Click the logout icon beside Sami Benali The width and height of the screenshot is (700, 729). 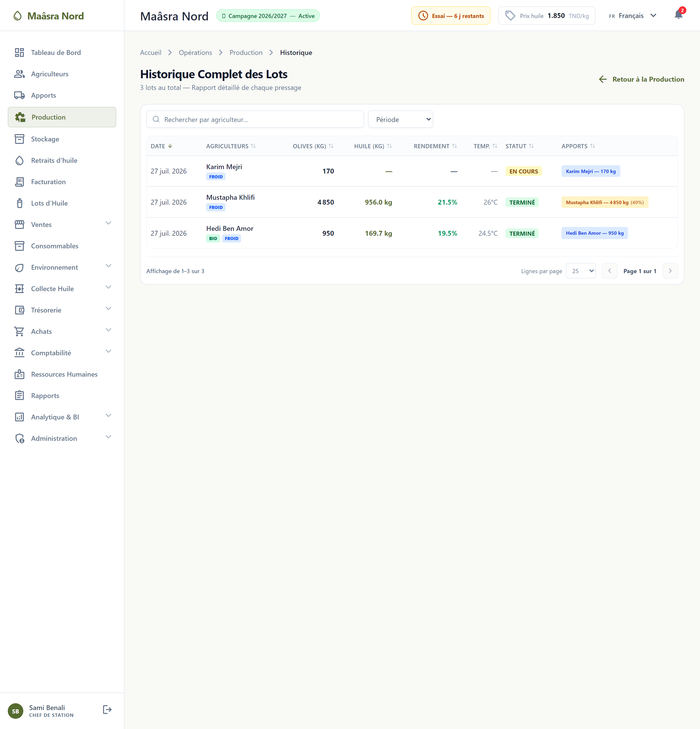click(107, 710)
